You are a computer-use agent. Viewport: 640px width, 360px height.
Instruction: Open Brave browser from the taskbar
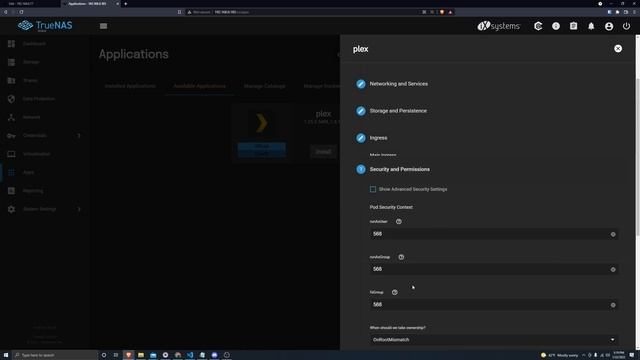coord(129,355)
